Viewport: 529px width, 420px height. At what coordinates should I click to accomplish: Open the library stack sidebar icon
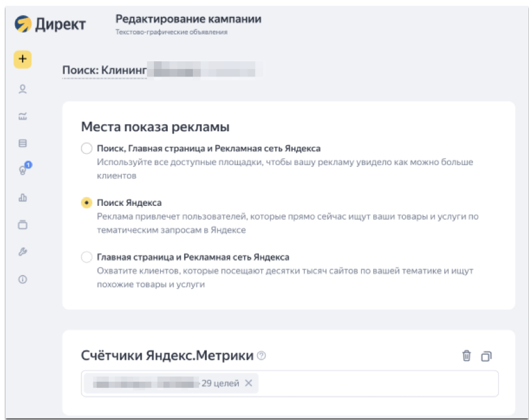click(x=23, y=225)
